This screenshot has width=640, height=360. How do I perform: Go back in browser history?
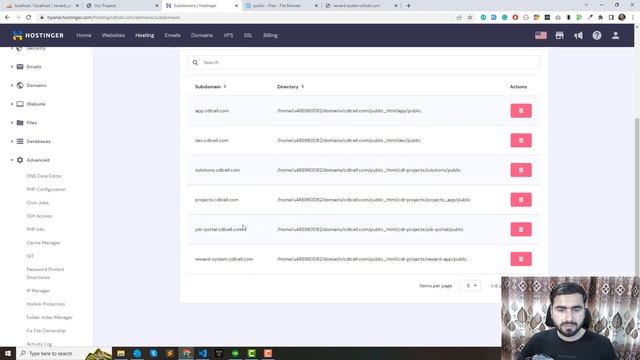(7, 18)
